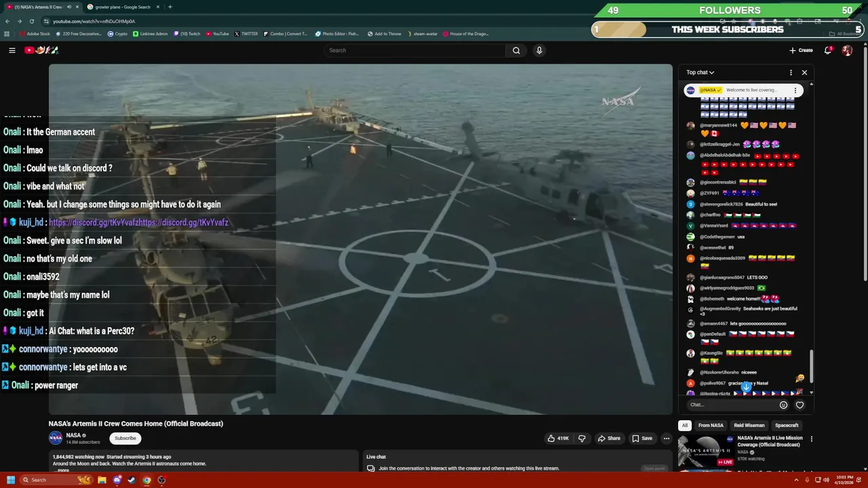
Task: Open File Explorer from the taskbar
Action: [102, 480]
